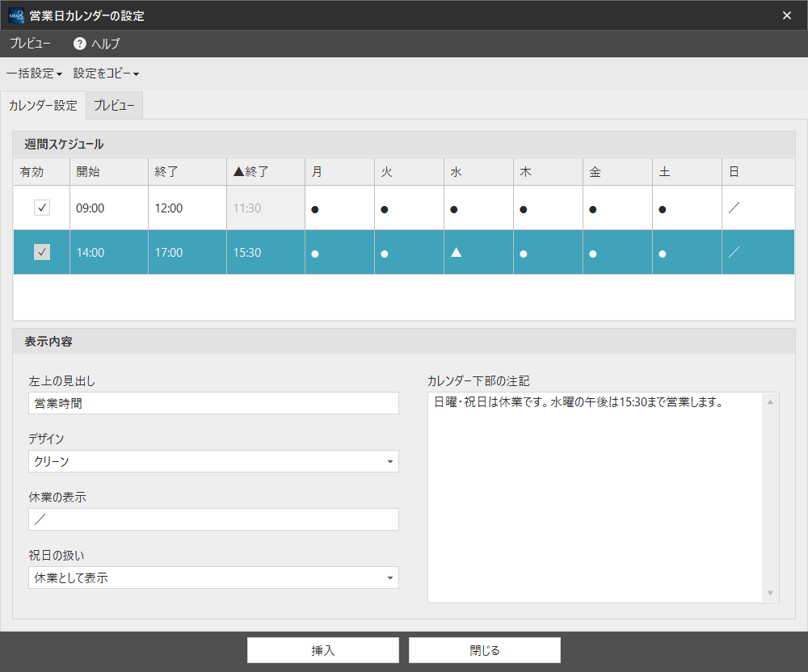The image size is (808, 672).
Task: Click the 開始 column header
Action: click(x=109, y=171)
